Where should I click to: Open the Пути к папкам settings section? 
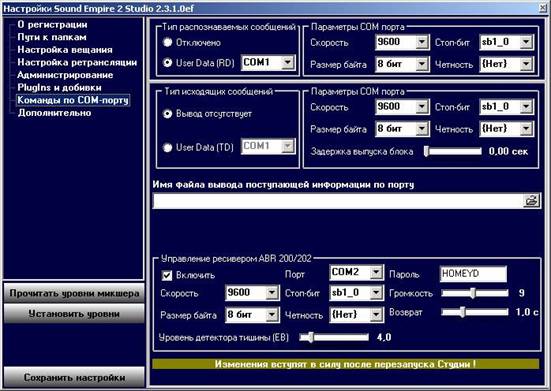pos(52,37)
